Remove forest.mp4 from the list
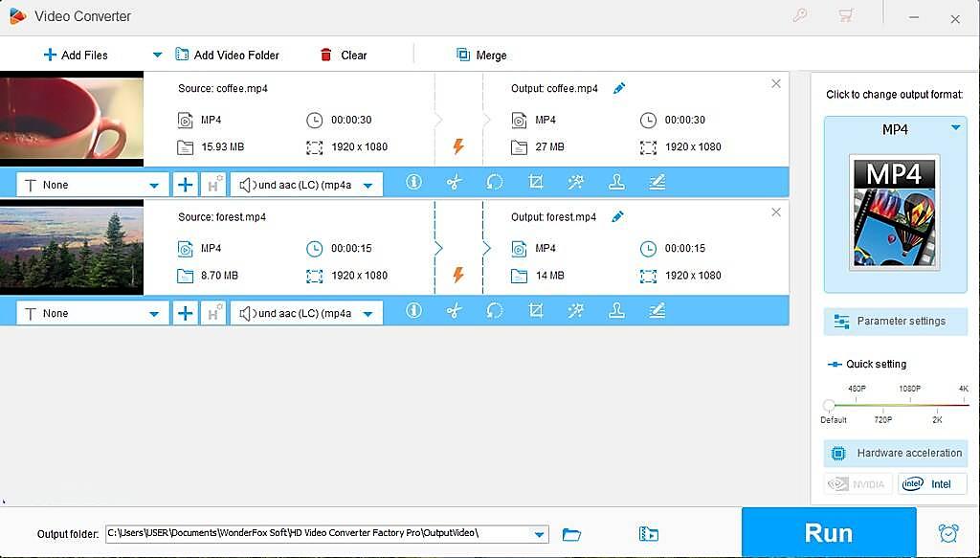Viewport: 980px width, 558px height. 775,212
